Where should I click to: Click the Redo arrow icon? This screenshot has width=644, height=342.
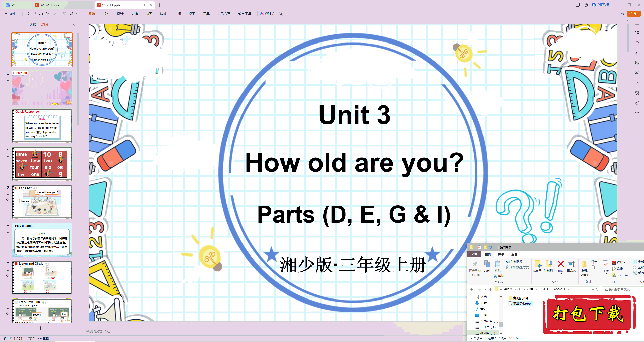click(x=64, y=14)
